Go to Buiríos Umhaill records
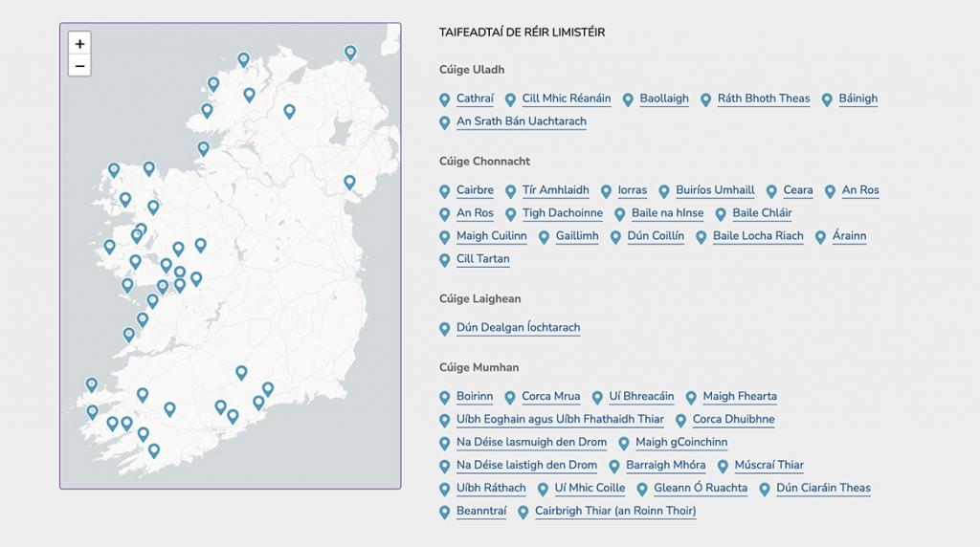Image resolution: width=980 pixels, height=547 pixels. click(x=715, y=190)
